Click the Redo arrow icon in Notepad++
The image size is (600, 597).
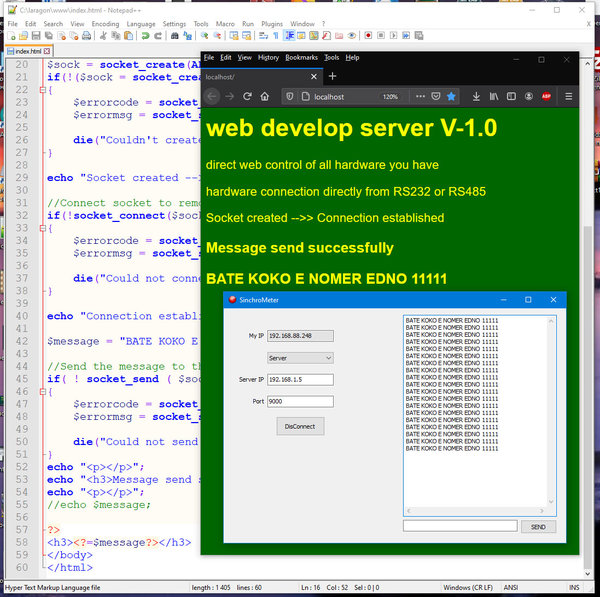tap(158, 36)
